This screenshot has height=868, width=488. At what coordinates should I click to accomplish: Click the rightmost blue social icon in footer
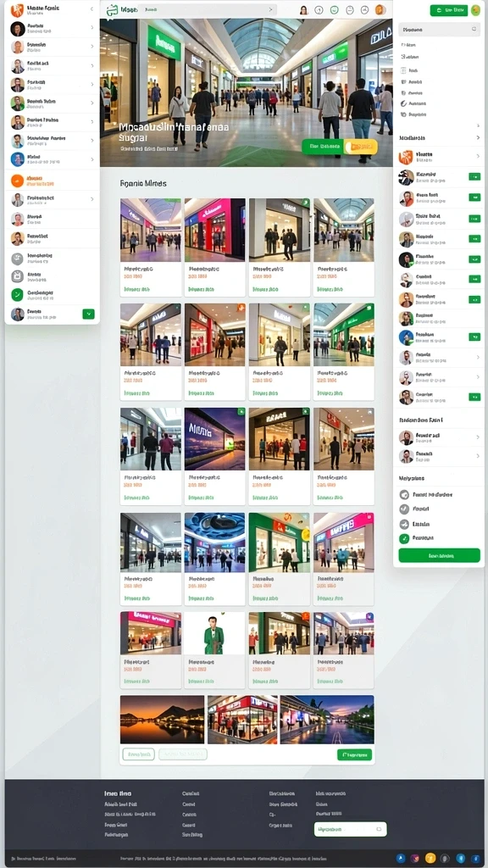point(475,859)
